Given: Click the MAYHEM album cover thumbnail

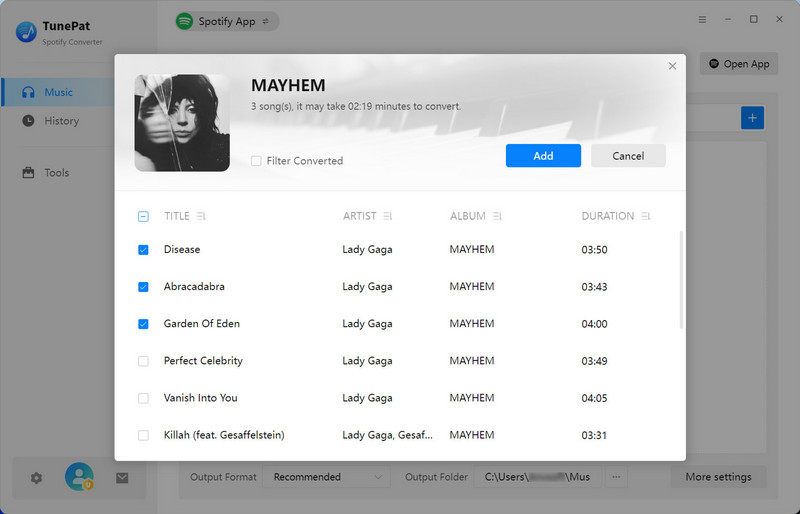Looking at the screenshot, I should (x=182, y=123).
